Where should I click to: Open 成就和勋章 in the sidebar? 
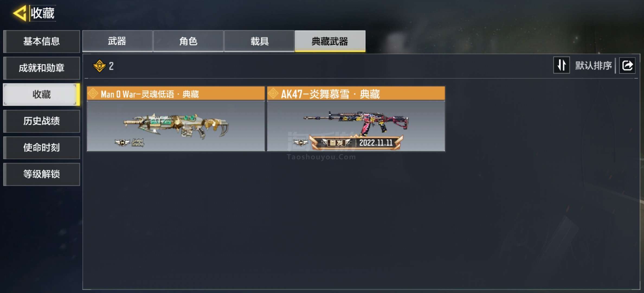[41, 68]
